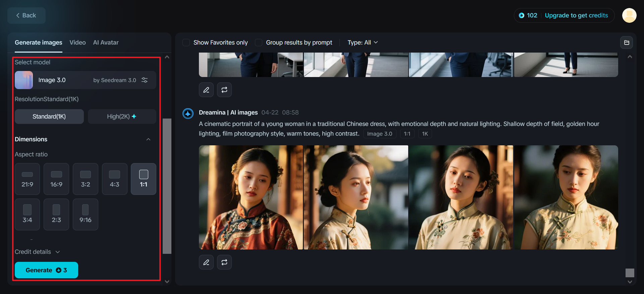
Task: Open second office image thumbnail at top
Action: (356, 65)
